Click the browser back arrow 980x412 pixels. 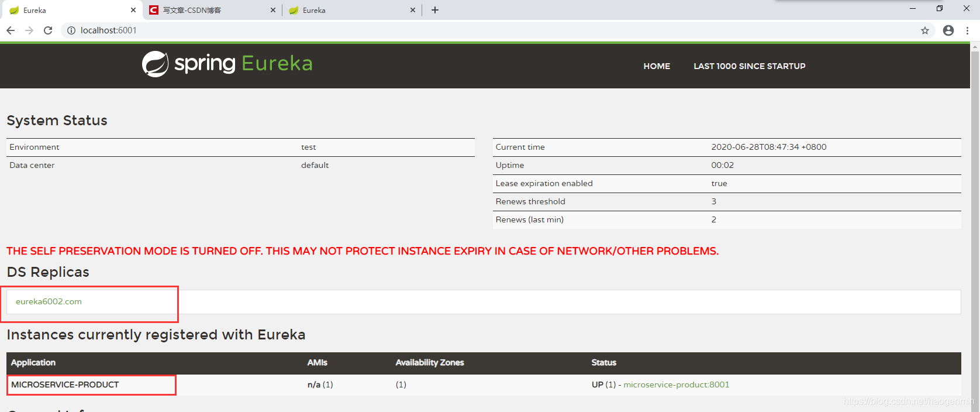coord(11,30)
